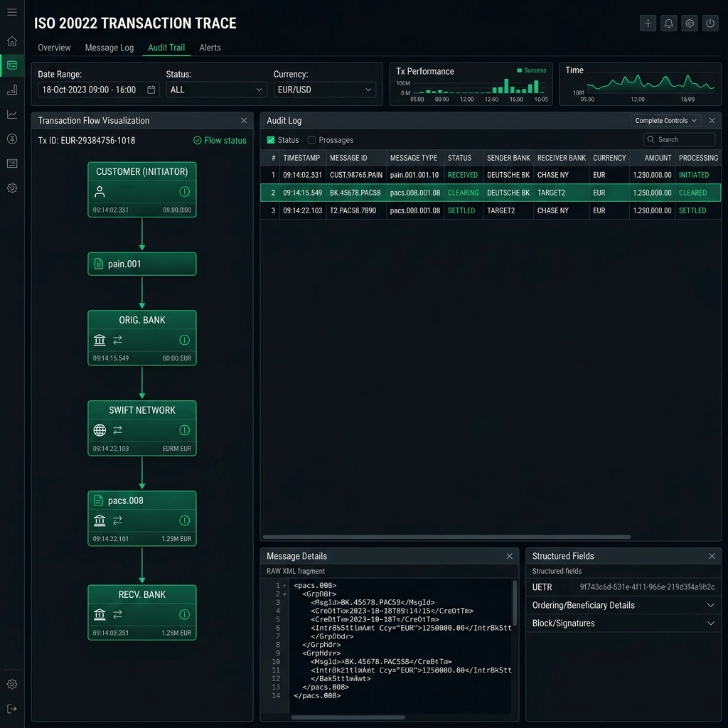Viewport: 728px width, 728px height.
Task: Open the gear icon below messages icon
Action: click(12, 188)
